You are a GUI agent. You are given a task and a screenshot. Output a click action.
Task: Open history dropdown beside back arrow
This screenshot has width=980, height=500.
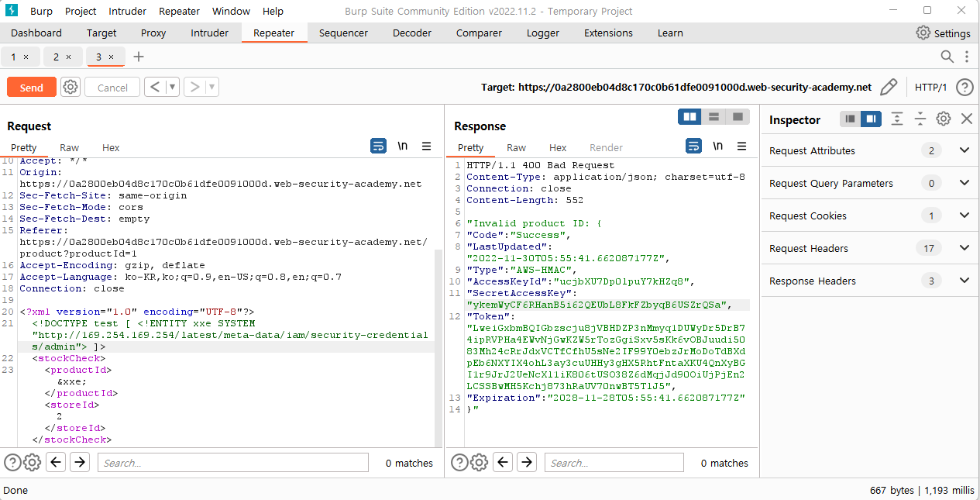point(172,87)
